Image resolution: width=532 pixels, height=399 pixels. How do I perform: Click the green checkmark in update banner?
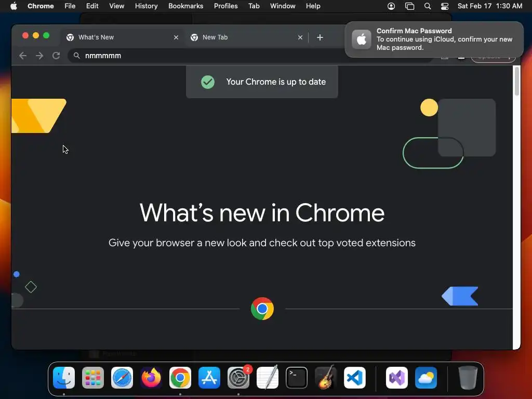(208, 82)
